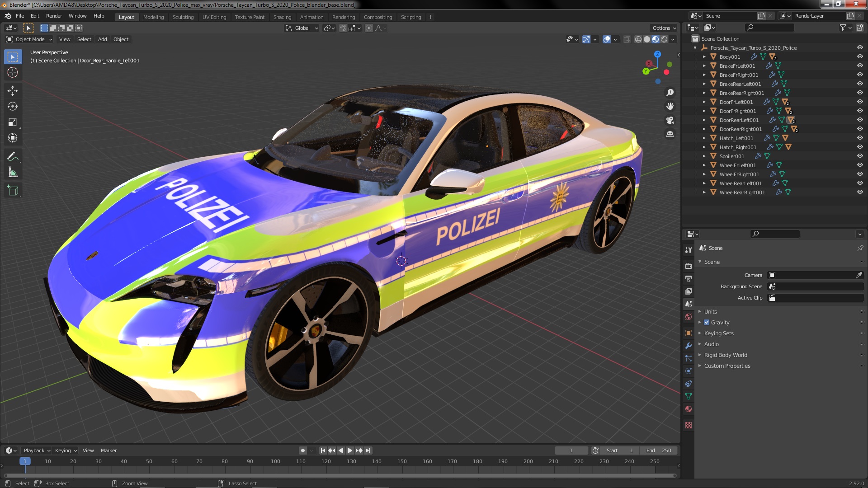Open the Playback dropdown
The image size is (868, 488).
(x=37, y=450)
